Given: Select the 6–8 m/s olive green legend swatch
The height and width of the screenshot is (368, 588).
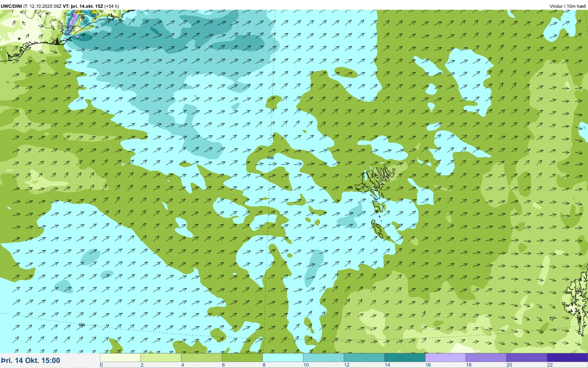Looking at the screenshot, I should tap(242, 357).
